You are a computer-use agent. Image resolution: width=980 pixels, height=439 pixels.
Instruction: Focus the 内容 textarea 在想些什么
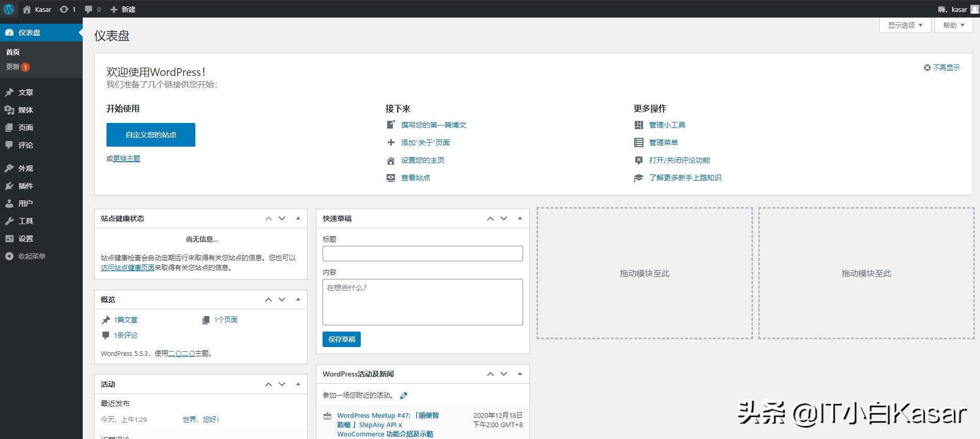tap(423, 302)
